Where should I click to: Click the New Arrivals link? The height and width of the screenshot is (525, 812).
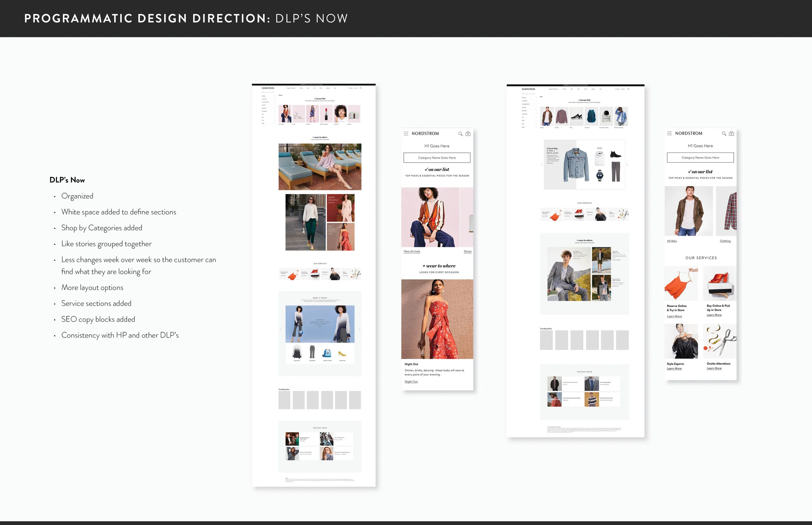412,251
